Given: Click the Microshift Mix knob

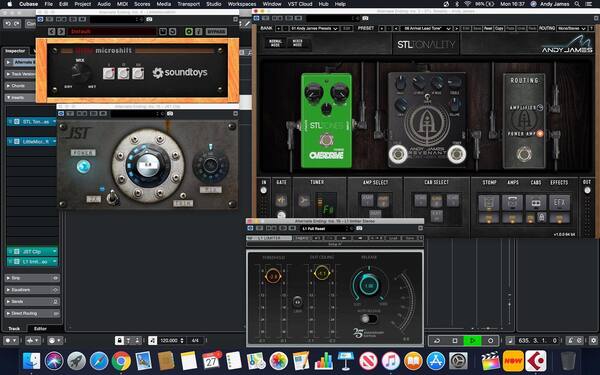Looking at the screenshot, I should [x=80, y=73].
